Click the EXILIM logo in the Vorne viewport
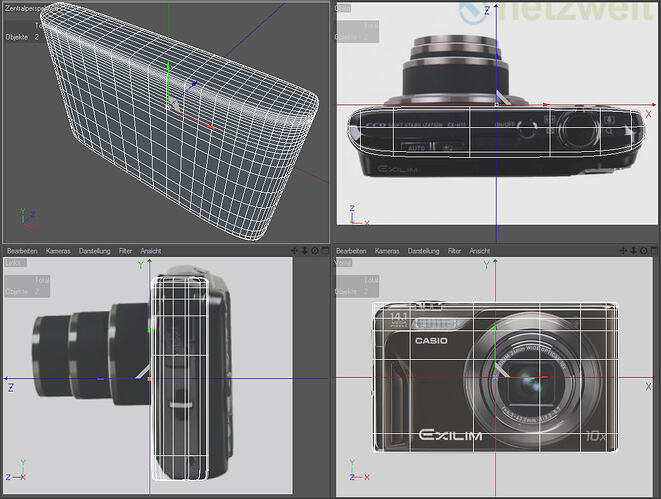 tap(450, 435)
